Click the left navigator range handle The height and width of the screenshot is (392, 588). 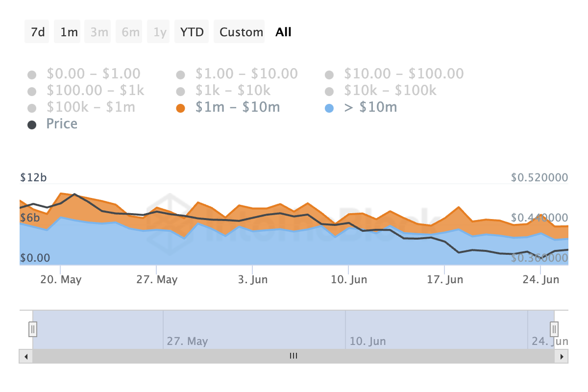coord(32,328)
